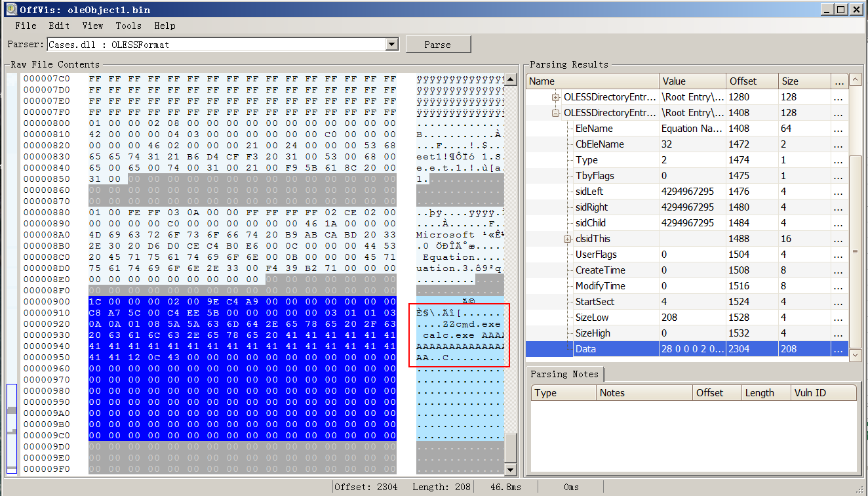
Task: Sort by the Value column header
Action: pos(692,81)
